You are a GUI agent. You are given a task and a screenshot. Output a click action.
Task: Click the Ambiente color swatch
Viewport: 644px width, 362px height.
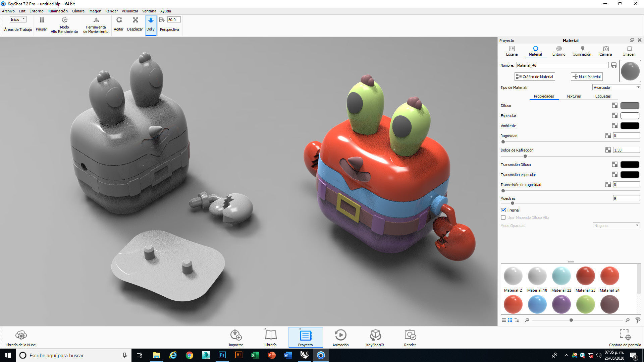tap(630, 126)
